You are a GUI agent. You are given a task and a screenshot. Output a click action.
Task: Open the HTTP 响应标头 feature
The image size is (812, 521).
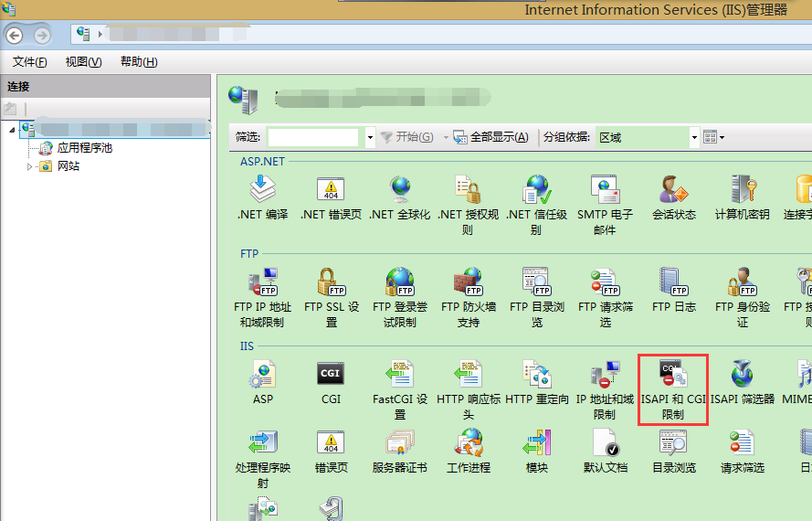tap(469, 390)
